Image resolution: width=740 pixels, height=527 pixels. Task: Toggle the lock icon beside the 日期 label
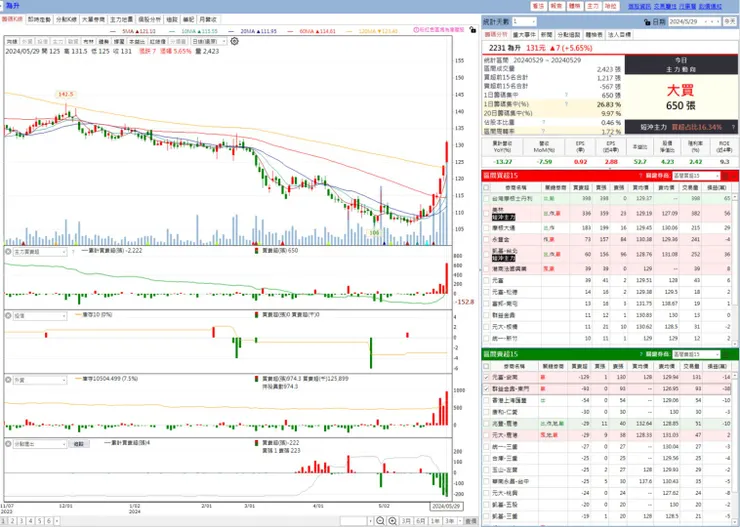(647, 22)
